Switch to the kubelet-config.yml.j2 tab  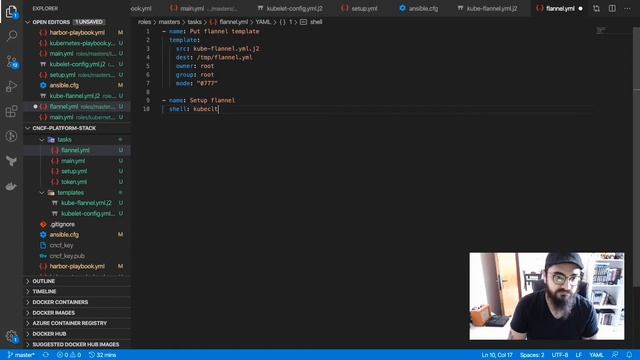pos(290,8)
